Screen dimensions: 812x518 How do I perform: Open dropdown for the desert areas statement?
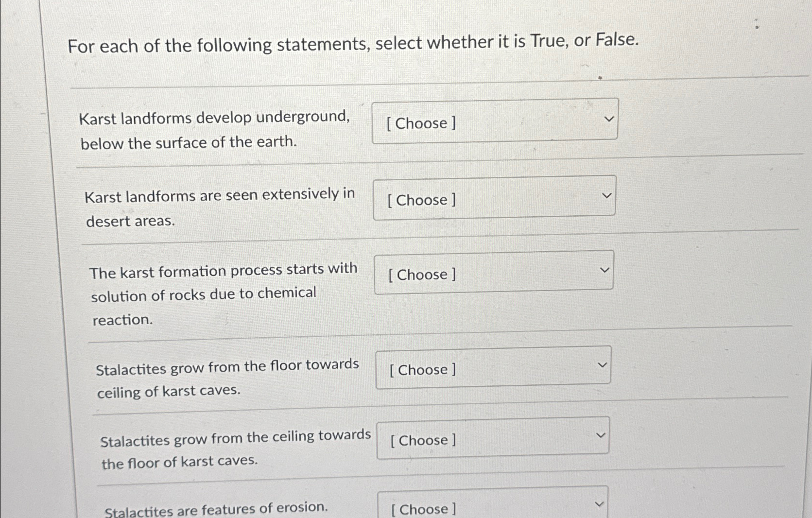point(494,198)
